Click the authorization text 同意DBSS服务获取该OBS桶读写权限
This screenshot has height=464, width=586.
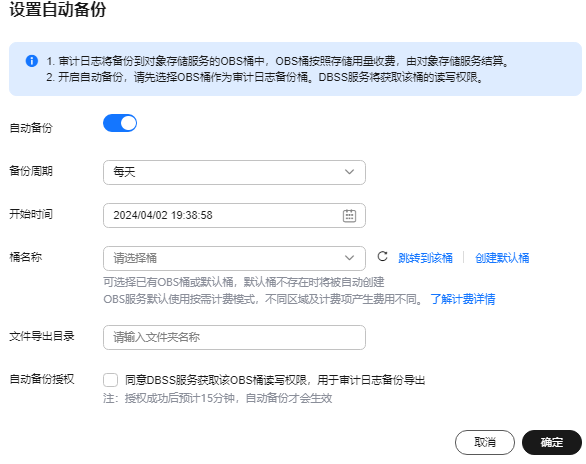216,380
